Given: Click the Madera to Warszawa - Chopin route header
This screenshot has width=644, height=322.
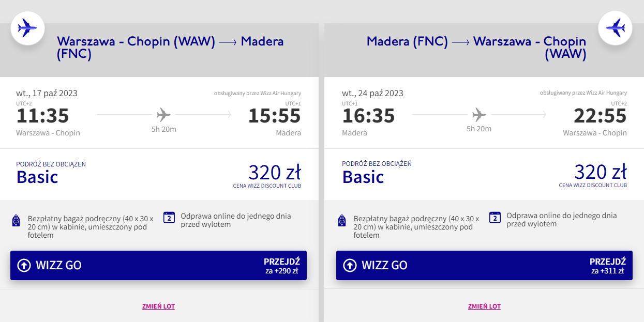Looking at the screenshot, I should pos(476,48).
